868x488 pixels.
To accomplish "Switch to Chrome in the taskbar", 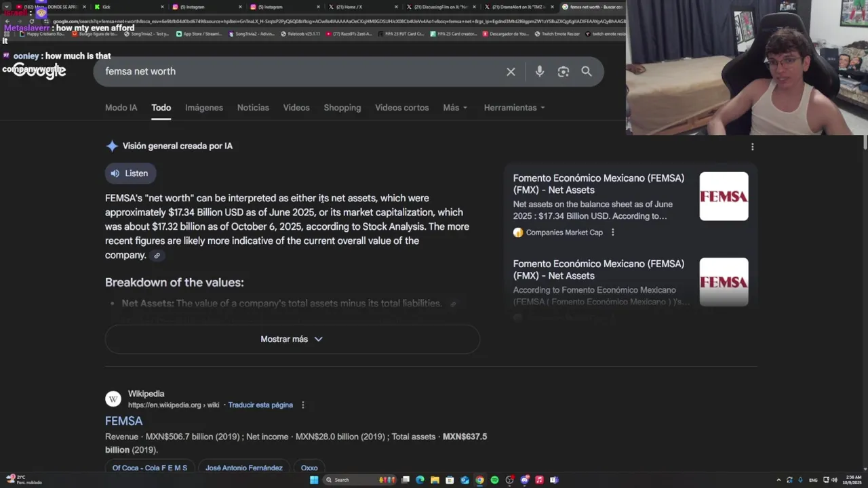I will click(479, 480).
